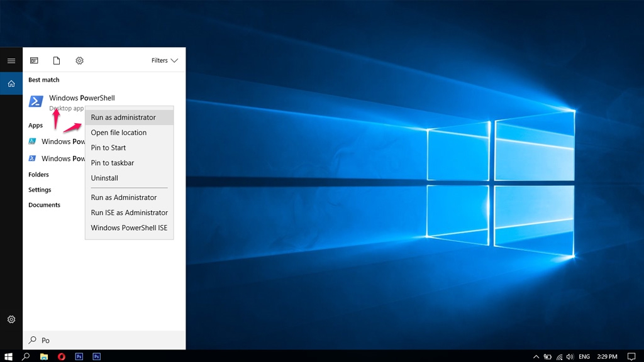Open the Wi-Fi network tray icon
The width and height of the screenshot is (644, 362).
559,357
